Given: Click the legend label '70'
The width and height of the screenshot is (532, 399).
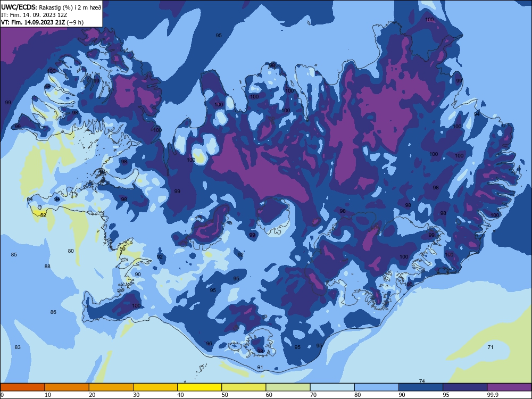Looking at the screenshot, I should [x=313, y=395].
